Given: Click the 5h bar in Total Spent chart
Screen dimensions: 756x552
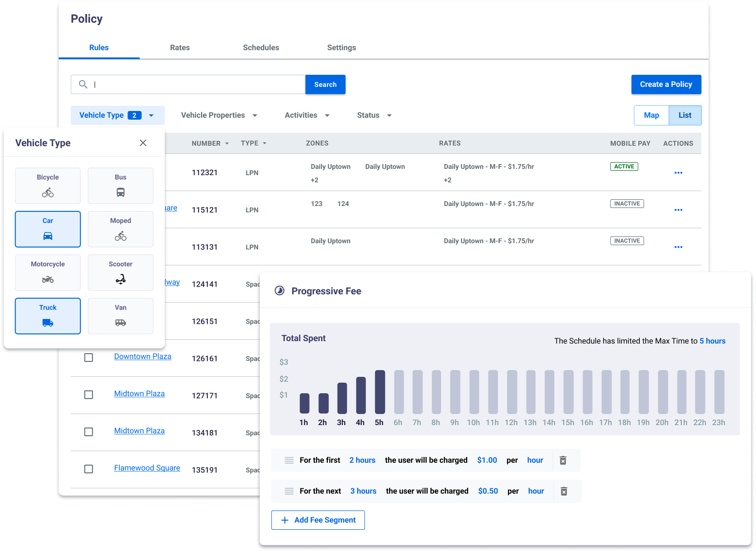Looking at the screenshot, I should point(380,392).
